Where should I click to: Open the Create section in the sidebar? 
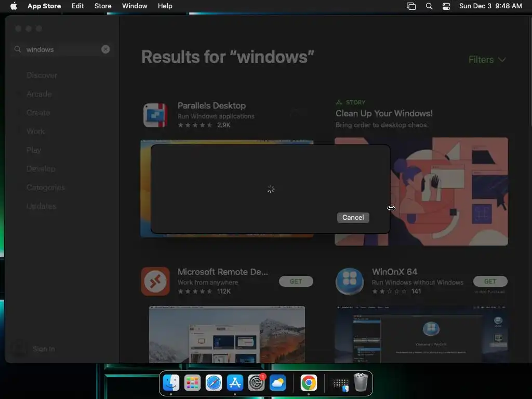click(38, 113)
